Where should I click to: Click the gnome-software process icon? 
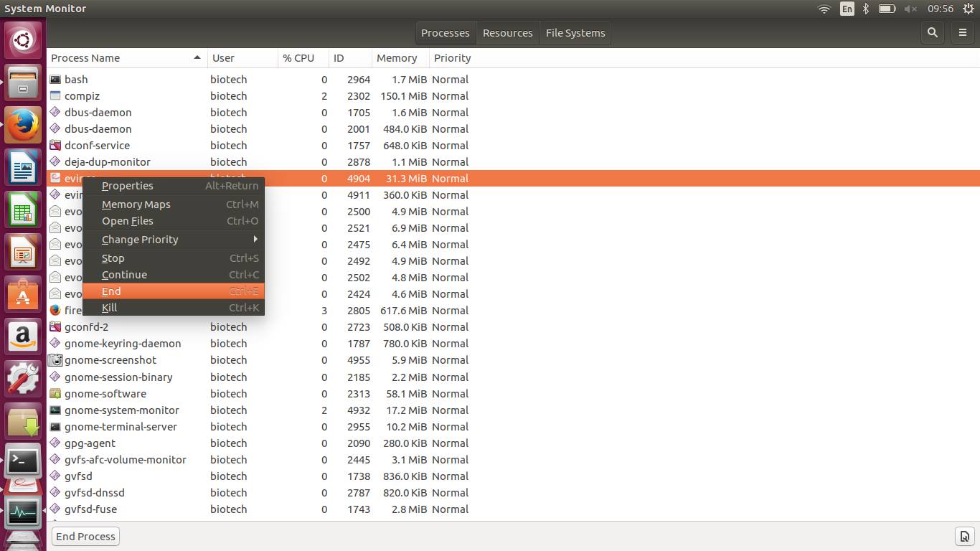55,393
